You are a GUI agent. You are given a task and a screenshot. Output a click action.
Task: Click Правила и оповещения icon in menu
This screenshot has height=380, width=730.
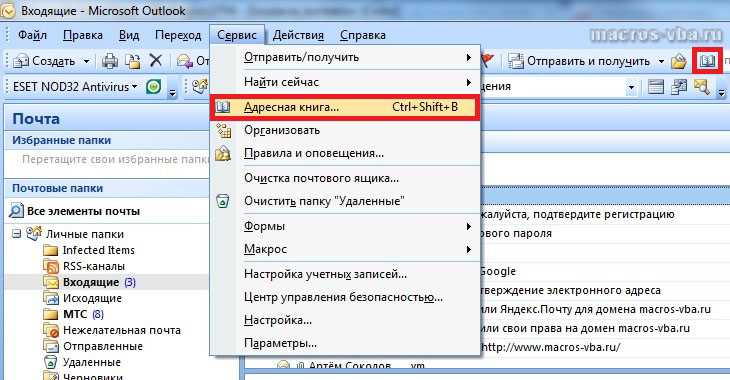click(x=223, y=153)
